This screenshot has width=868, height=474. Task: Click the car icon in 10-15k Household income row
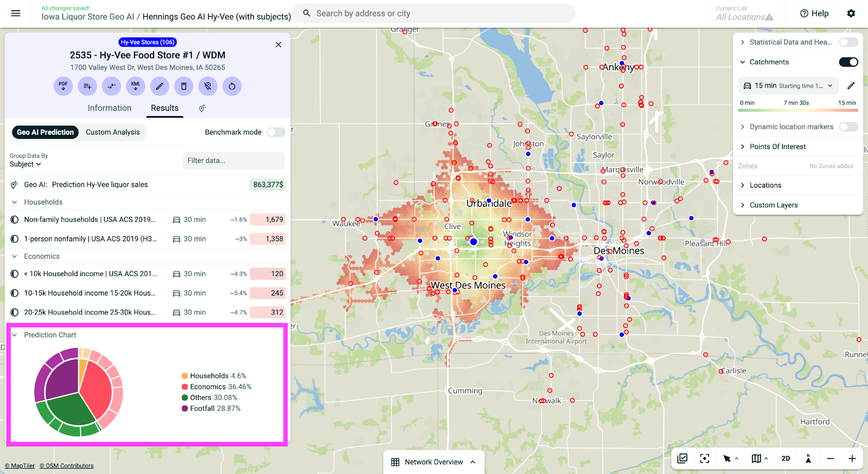[176, 293]
